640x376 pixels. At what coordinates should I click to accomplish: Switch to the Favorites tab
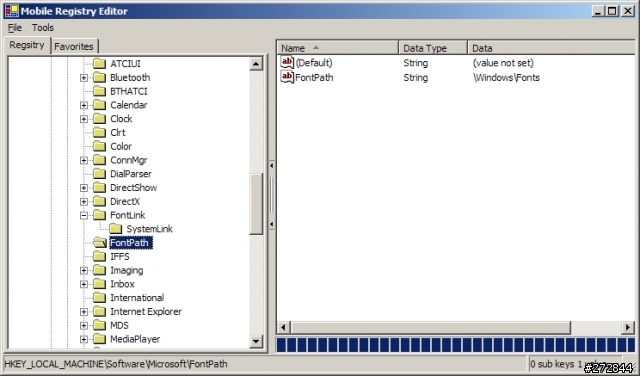(x=74, y=47)
